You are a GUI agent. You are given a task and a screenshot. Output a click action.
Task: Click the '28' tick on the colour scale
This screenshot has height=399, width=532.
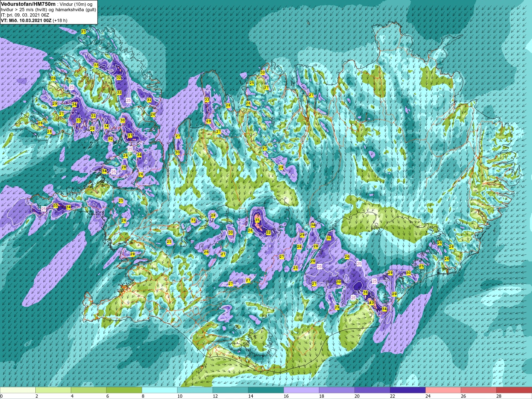tap(499, 396)
